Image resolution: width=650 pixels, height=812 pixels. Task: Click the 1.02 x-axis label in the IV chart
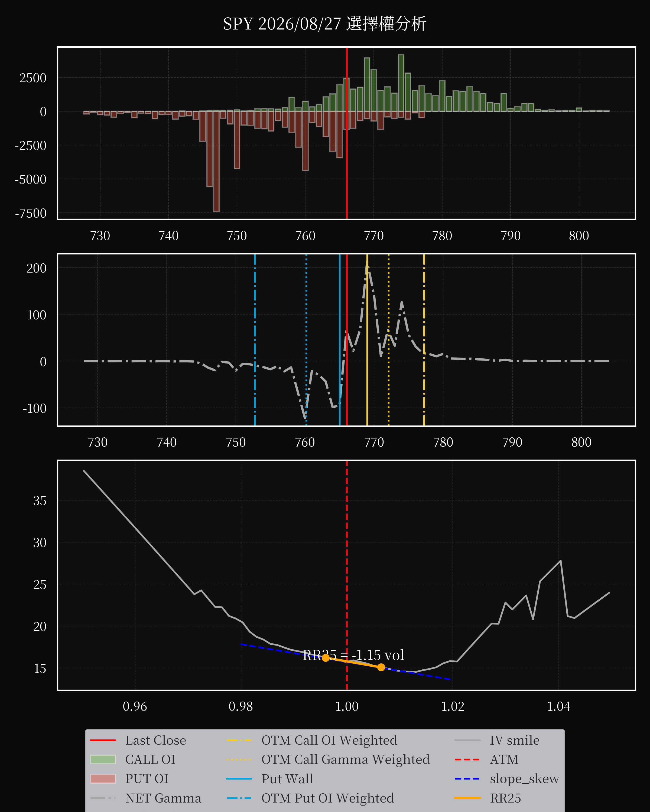(x=453, y=706)
